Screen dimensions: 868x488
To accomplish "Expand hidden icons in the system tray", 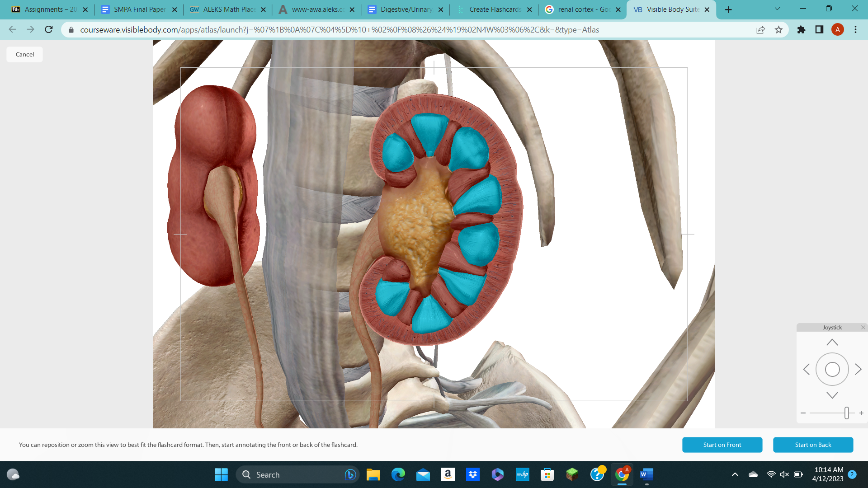I will [x=735, y=474].
